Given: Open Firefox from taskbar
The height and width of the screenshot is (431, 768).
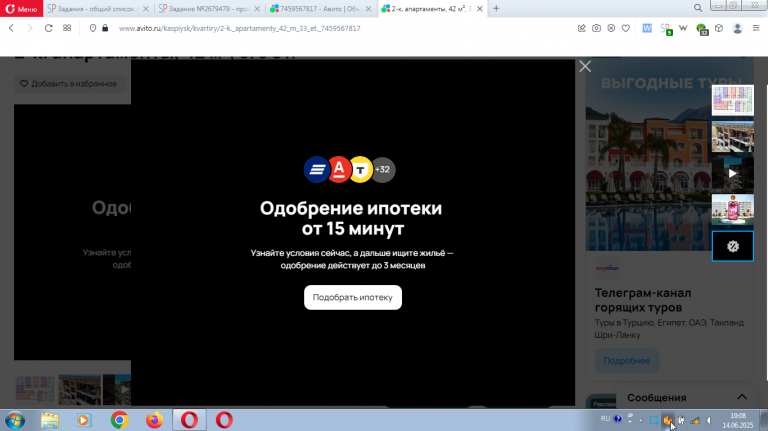Looking at the screenshot, I should pos(154,420).
